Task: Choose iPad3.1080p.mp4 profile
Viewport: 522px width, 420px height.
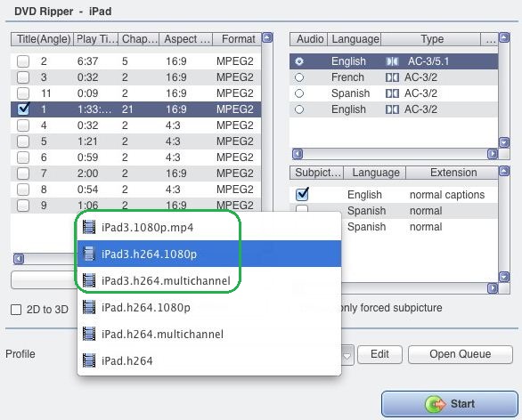Action: pyautogui.click(x=209, y=227)
